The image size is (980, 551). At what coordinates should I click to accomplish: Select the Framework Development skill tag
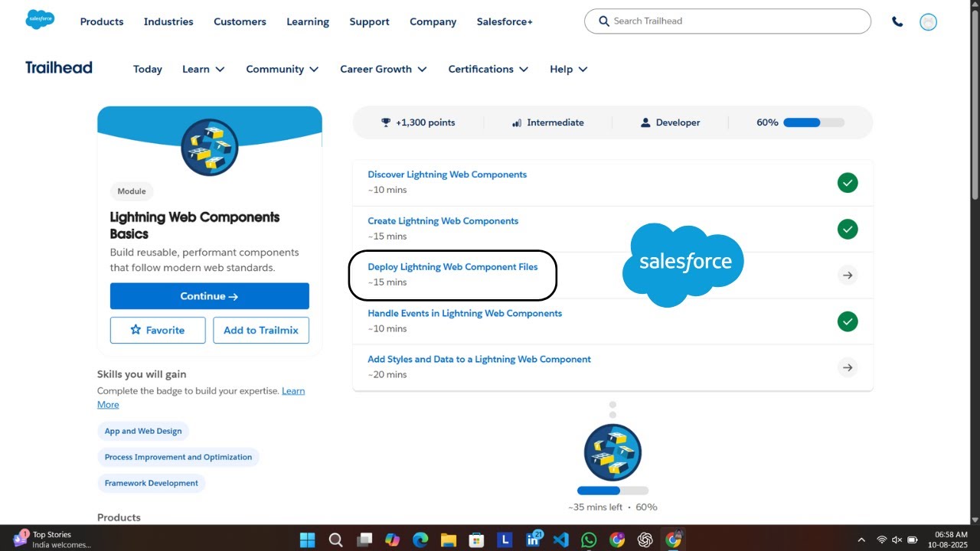[x=152, y=483]
